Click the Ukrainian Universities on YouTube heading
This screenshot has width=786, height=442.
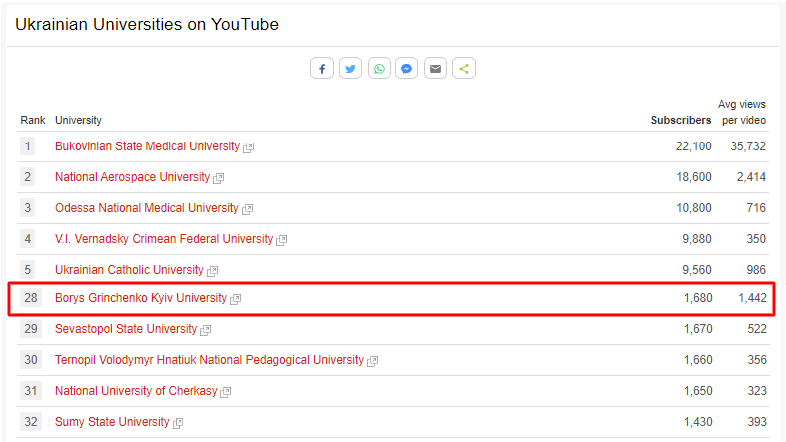(x=147, y=24)
